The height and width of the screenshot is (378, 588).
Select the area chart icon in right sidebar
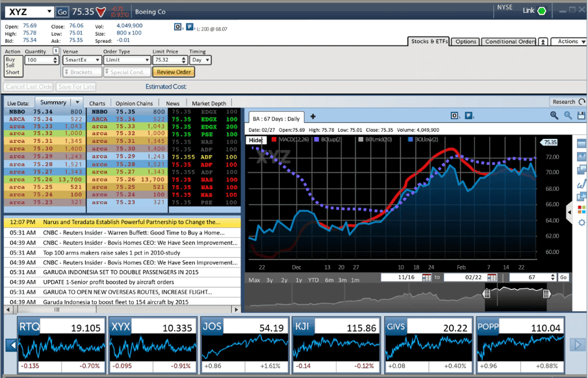coord(582,157)
